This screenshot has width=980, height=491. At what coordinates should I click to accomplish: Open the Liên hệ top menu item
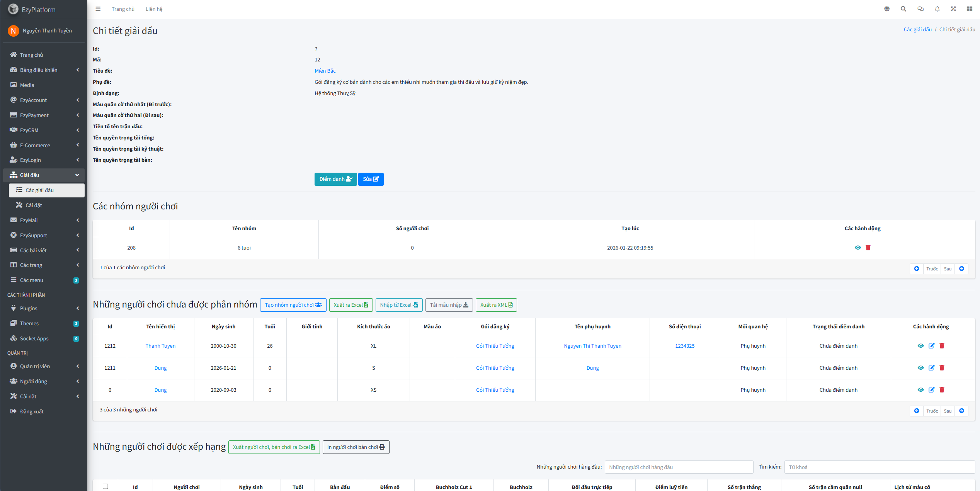(154, 9)
